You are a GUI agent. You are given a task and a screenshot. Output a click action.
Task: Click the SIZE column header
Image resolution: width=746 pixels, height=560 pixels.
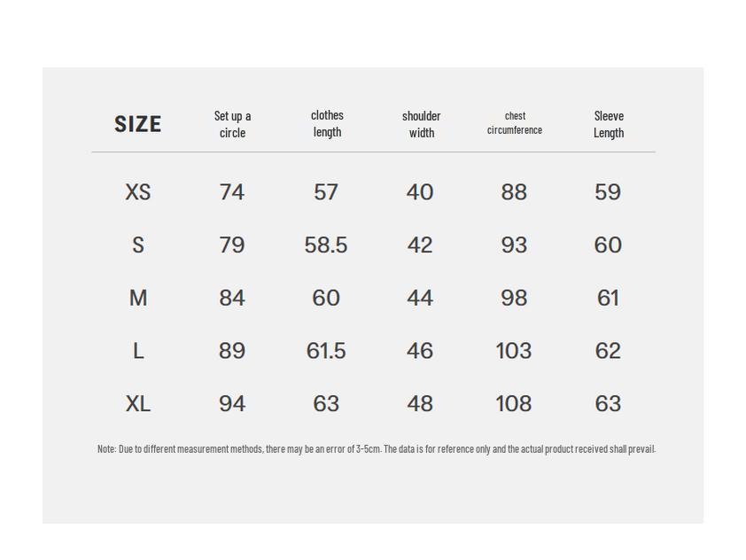click(137, 124)
